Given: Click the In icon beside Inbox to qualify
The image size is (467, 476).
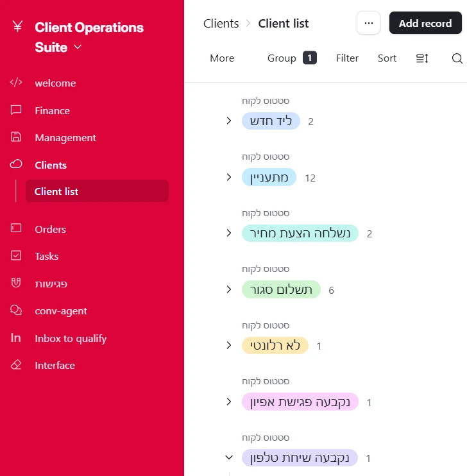Looking at the screenshot, I should (16, 338).
